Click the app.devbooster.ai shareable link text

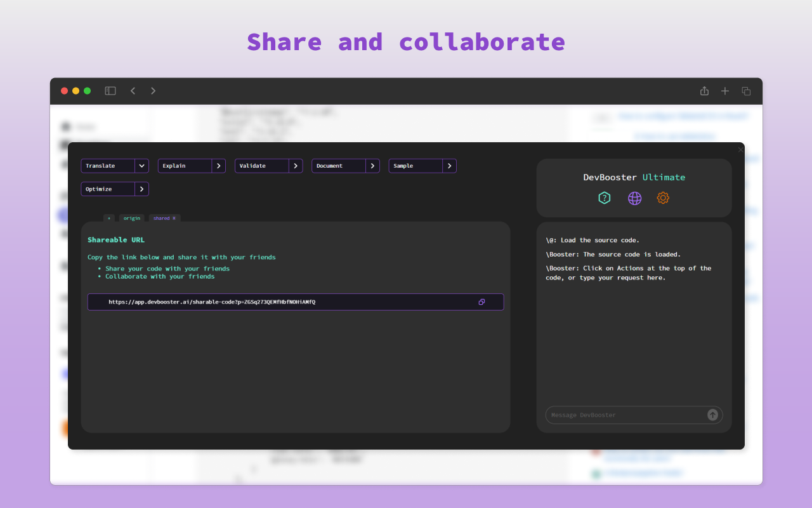pos(212,302)
